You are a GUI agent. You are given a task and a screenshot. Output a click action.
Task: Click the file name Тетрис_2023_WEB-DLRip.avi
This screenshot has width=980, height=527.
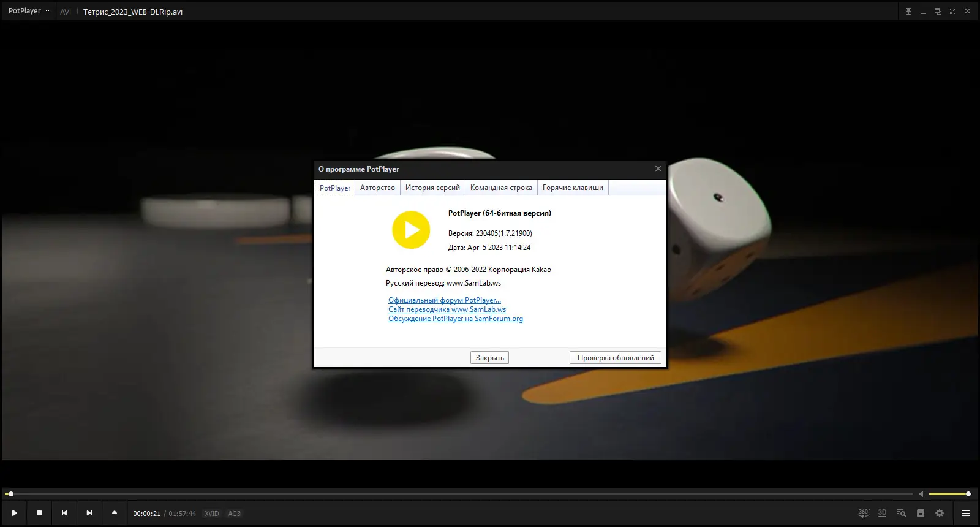(x=133, y=12)
